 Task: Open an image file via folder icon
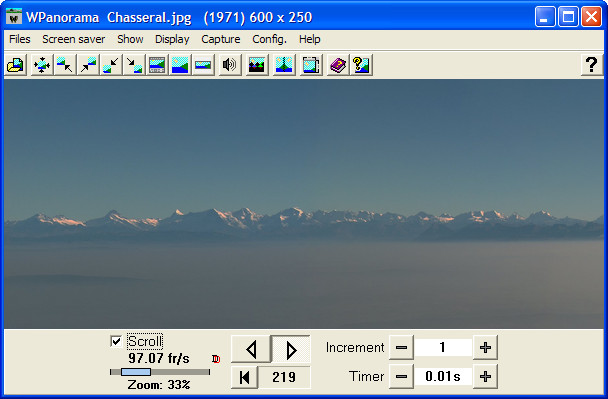(x=16, y=65)
